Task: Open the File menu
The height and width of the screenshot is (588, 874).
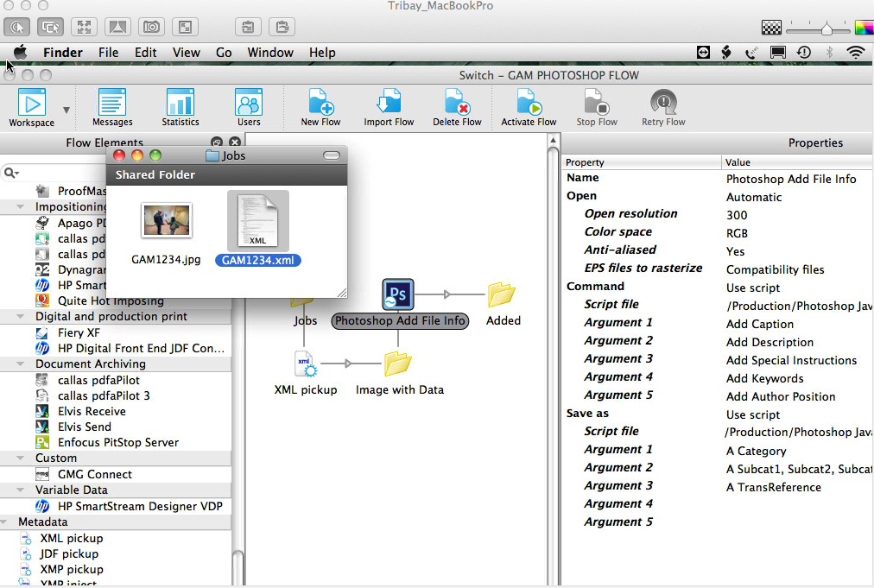Action: pyautogui.click(x=108, y=53)
